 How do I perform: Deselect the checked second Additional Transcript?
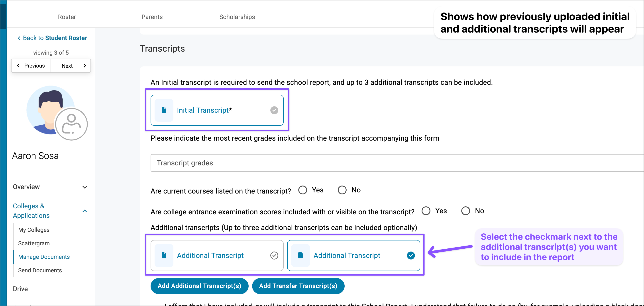pos(411,255)
